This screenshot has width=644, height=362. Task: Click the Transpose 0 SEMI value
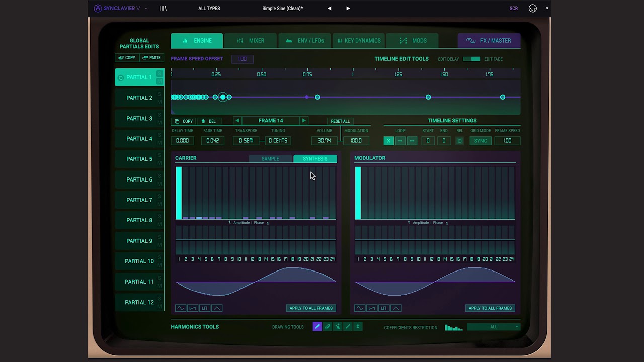coord(246,141)
